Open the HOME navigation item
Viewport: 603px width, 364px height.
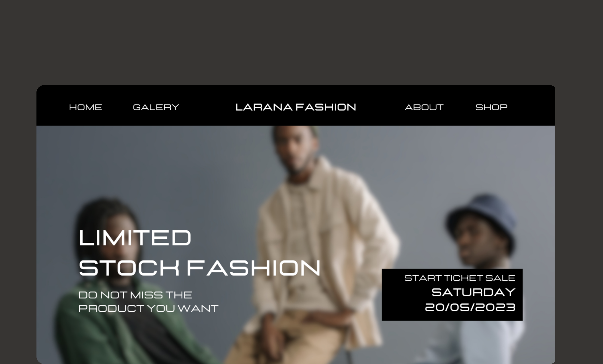(x=85, y=107)
